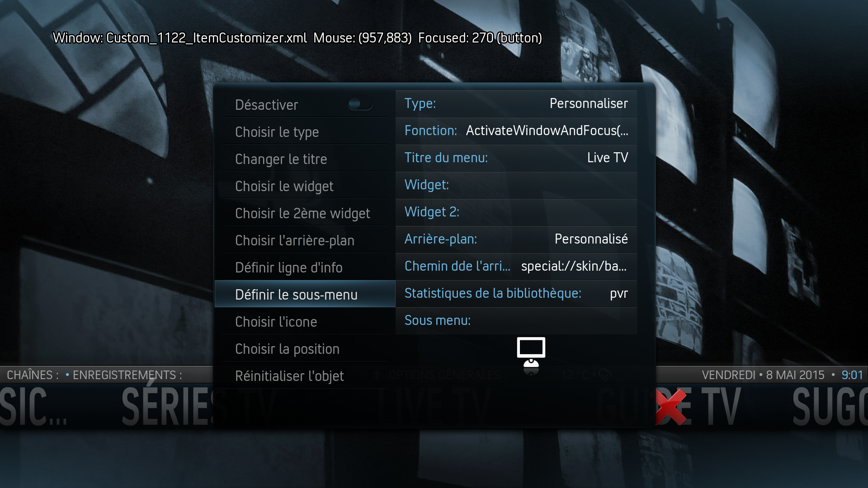Toggle the Désactiver switch

360,104
